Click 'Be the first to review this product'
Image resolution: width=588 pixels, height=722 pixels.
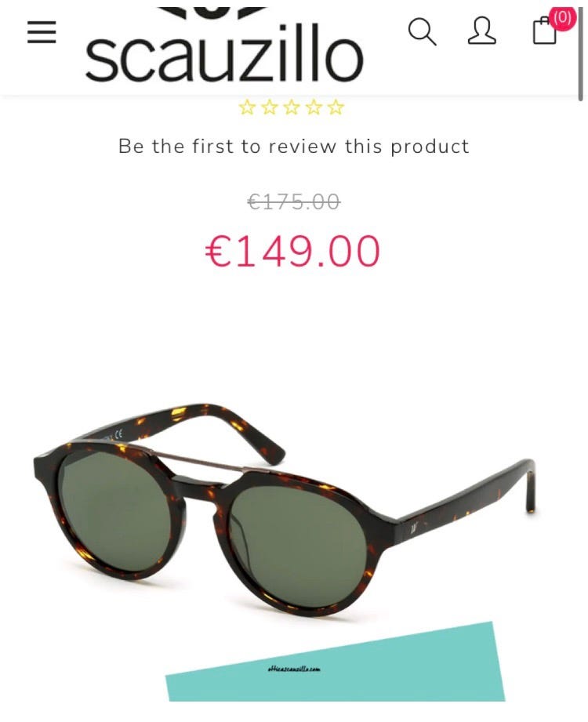[294, 147]
